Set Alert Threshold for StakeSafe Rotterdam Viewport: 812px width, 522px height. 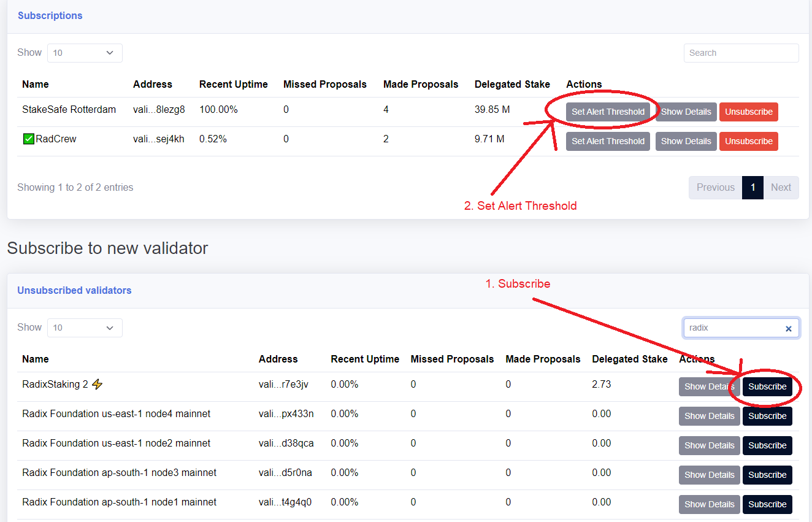[608, 112]
